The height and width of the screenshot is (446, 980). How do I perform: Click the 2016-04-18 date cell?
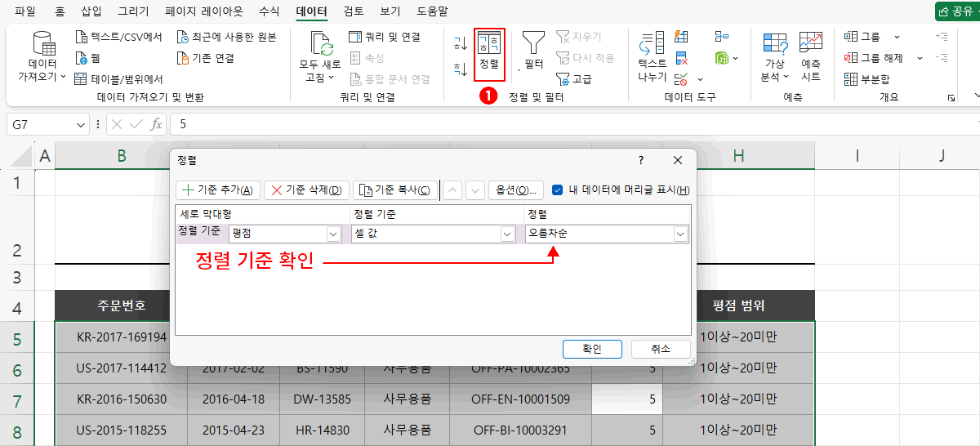click(234, 399)
